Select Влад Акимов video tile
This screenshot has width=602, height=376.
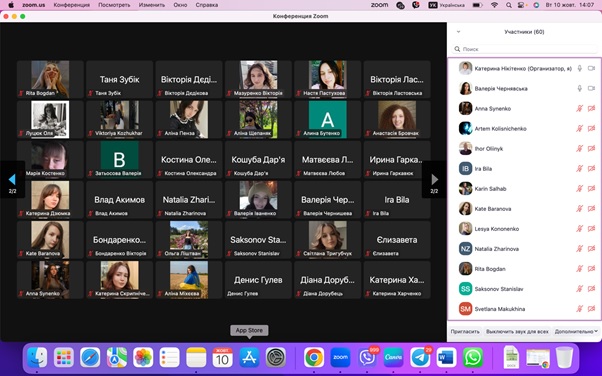click(119, 199)
